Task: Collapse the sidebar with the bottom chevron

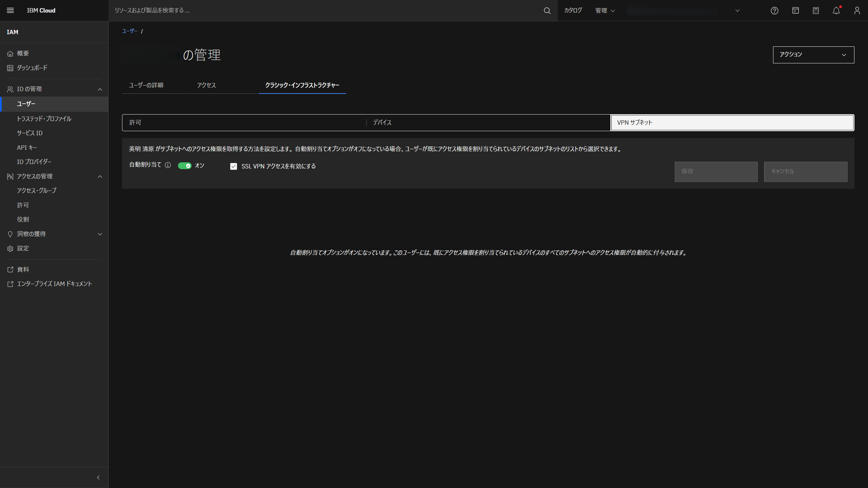Action: pyautogui.click(x=98, y=477)
